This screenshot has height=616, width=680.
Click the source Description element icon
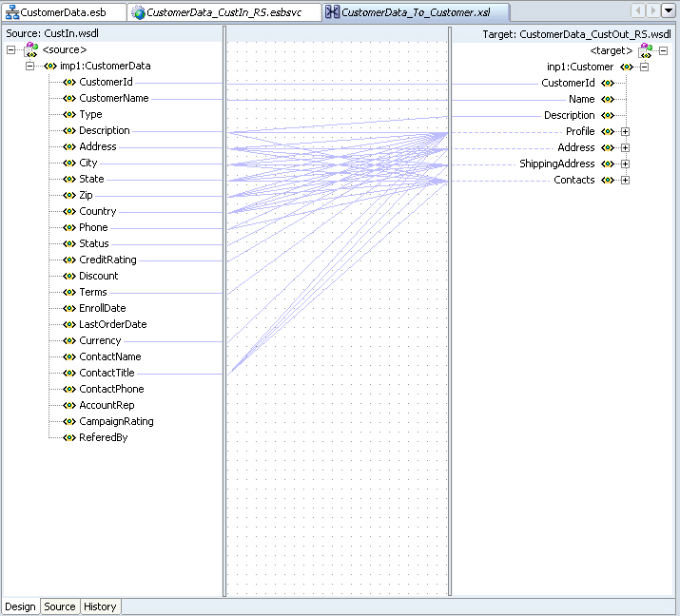69,131
